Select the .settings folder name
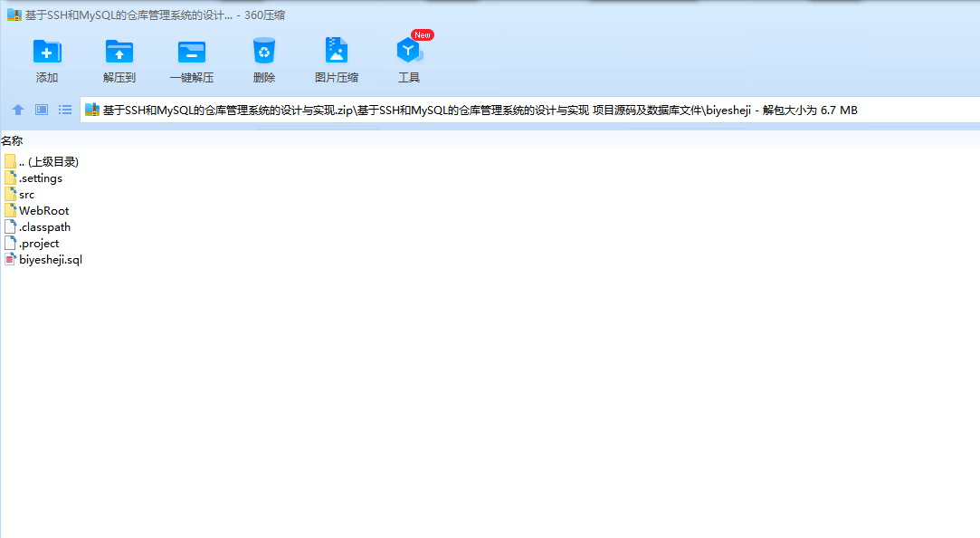 (41, 178)
